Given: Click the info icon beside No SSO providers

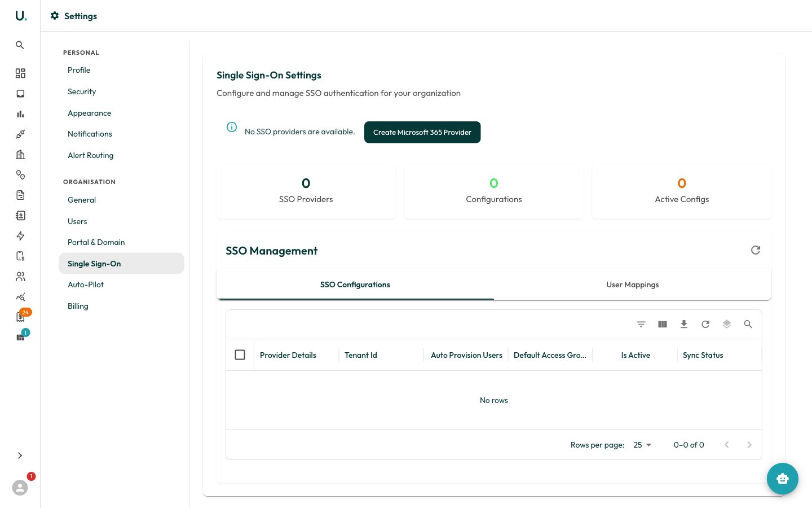Looking at the screenshot, I should (x=232, y=127).
